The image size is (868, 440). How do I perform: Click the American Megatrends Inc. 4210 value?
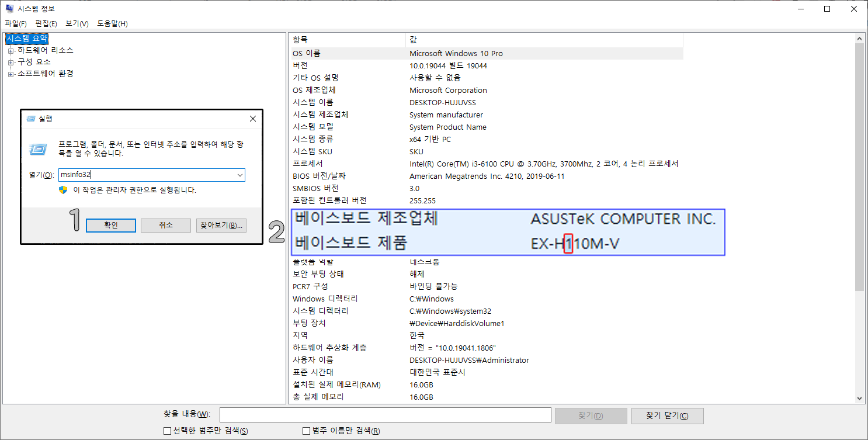487,176
